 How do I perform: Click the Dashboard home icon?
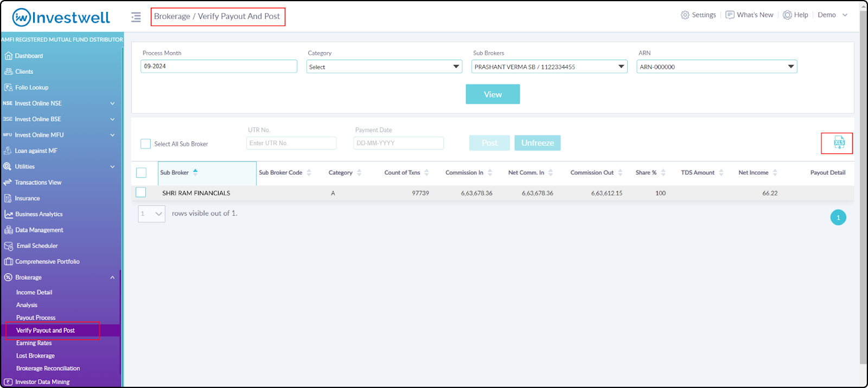click(x=8, y=56)
